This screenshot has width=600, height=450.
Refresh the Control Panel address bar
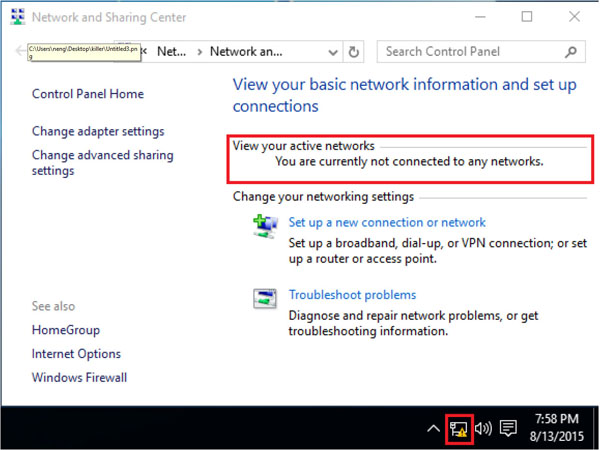[354, 52]
